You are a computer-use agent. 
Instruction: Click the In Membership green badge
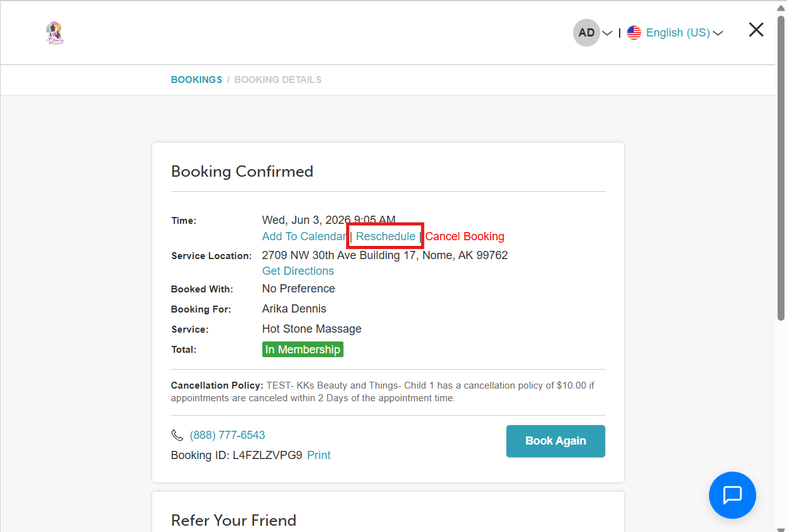(303, 350)
